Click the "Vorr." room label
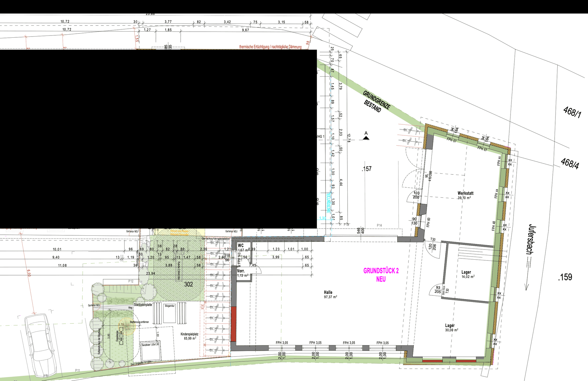588x381 pixels. point(241,271)
